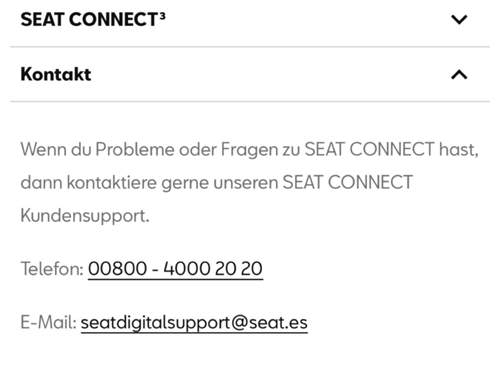Collapse the Kontakt section using up chevron
Viewport: 500px width, 367px height.
[x=459, y=74]
